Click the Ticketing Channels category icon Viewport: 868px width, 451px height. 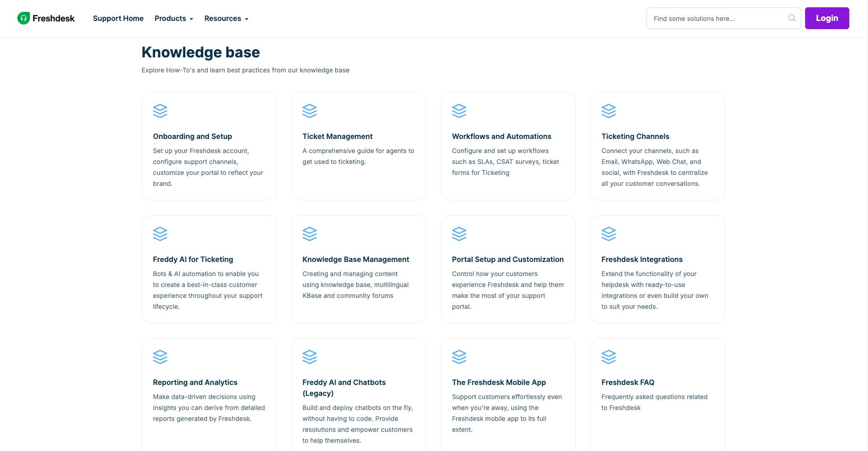[609, 111]
